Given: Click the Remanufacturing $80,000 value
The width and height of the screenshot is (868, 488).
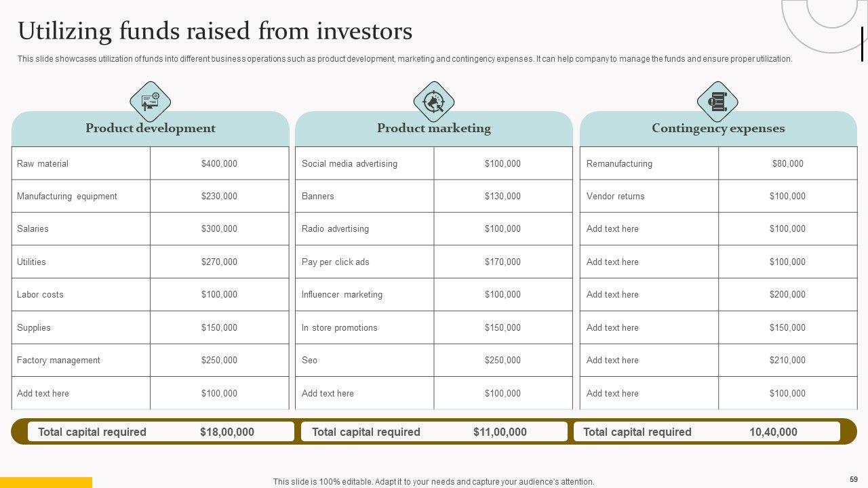Looking at the screenshot, I should 787,163.
